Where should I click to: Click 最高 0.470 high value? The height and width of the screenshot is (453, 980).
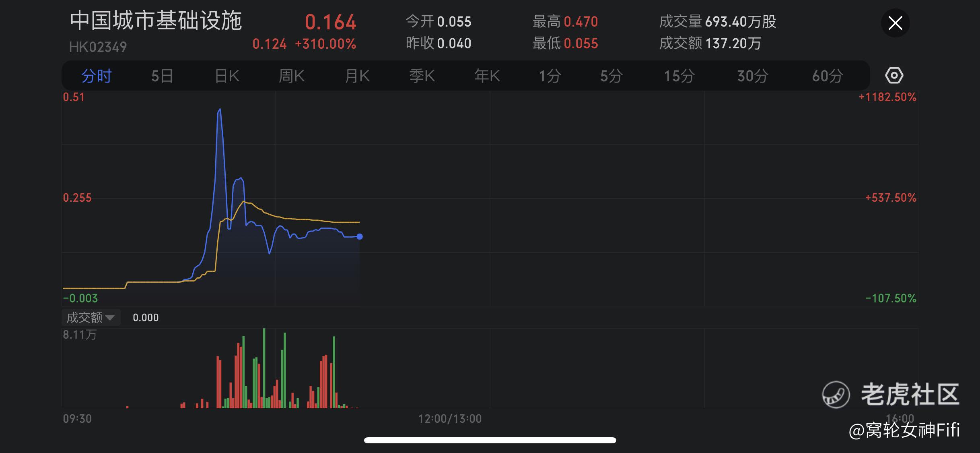[x=565, y=22]
